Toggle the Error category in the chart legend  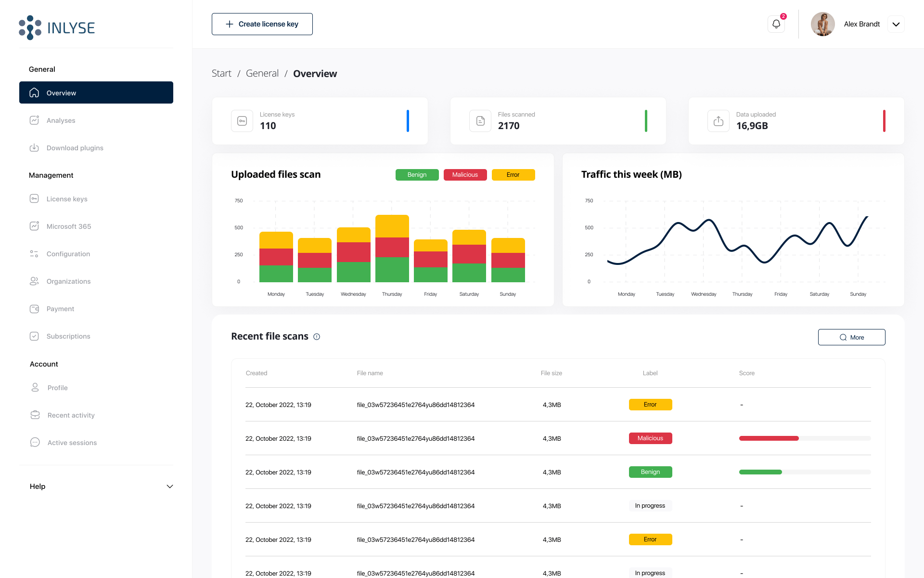tap(513, 174)
